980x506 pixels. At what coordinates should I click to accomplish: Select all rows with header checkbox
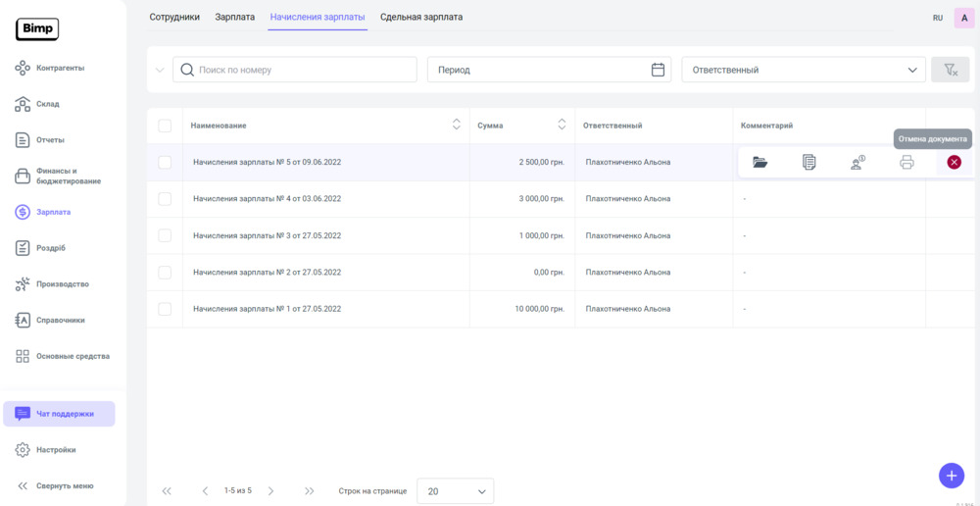165,126
